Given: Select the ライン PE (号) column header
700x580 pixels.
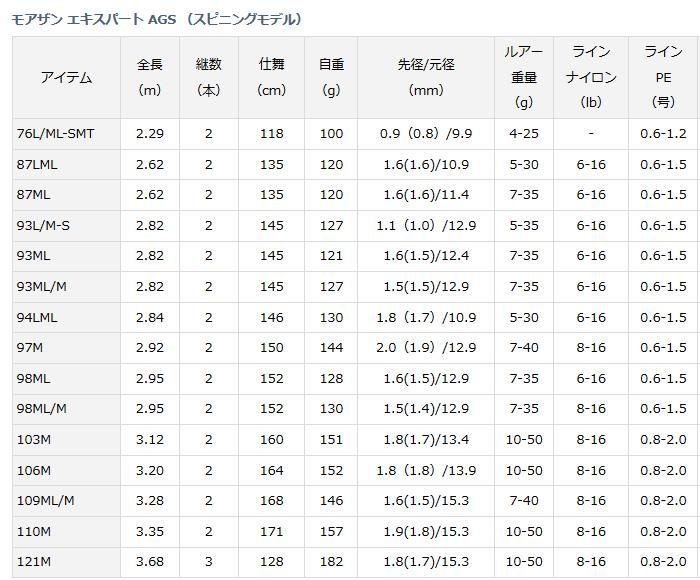Looking at the screenshot, I should pos(663,77).
